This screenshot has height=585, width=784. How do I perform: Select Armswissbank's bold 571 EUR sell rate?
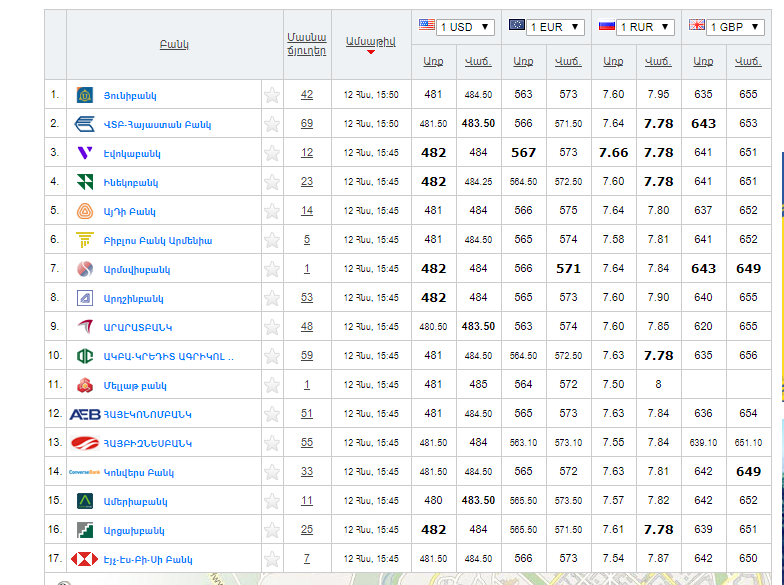(x=568, y=269)
